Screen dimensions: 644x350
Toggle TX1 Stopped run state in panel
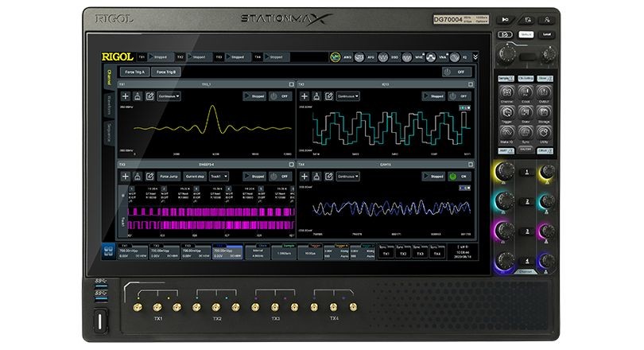pyautogui.click(x=254, y=96)
